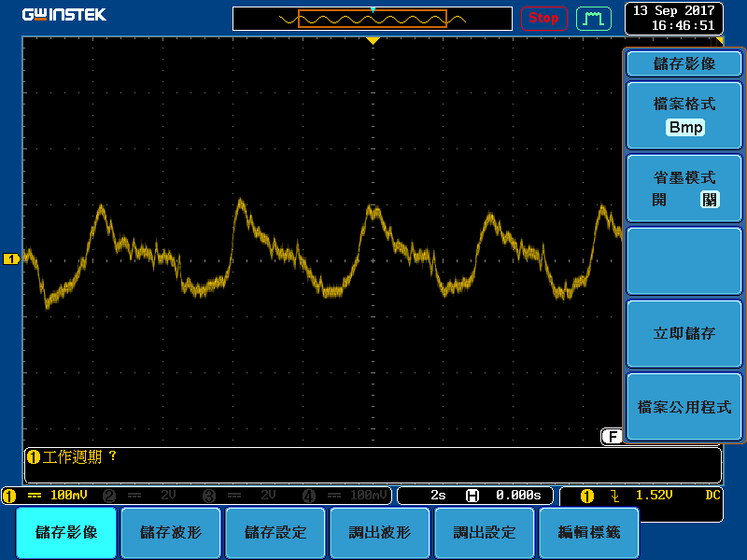Click the 100mV channel 1 vertical scale
Viewport: 747px width, 560px height.
(x=69, y=496)
